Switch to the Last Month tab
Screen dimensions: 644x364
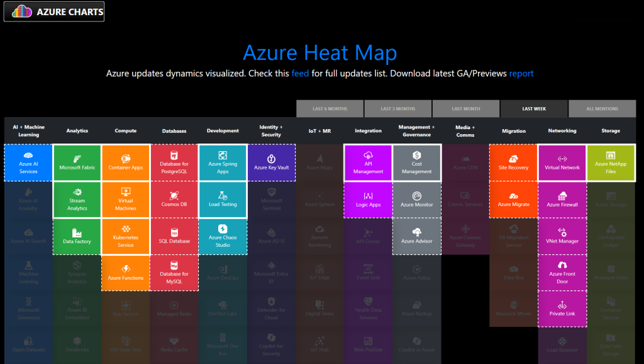coord(466,108)
